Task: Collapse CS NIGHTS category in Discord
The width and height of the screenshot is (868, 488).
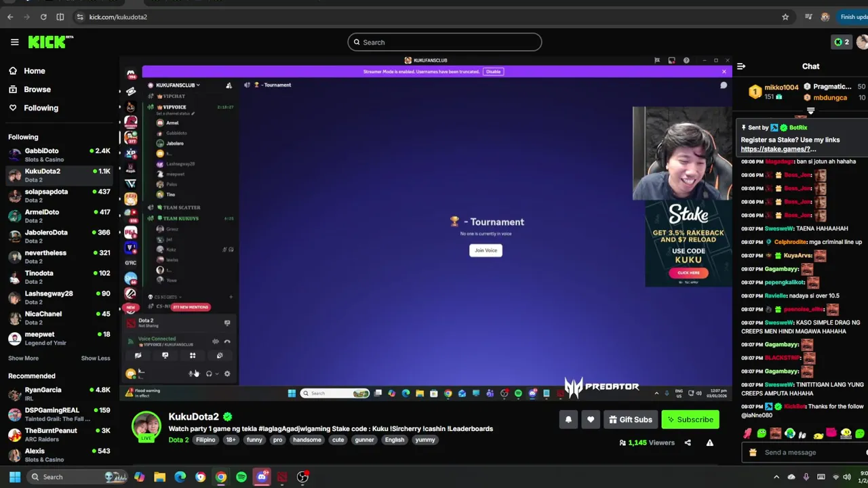Action: click(x=166, y=297)
